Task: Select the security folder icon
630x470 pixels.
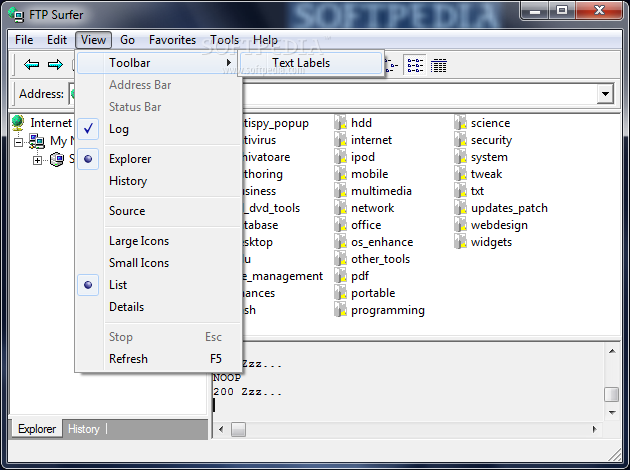Action: pyautogui.click(x=460, y=140)
